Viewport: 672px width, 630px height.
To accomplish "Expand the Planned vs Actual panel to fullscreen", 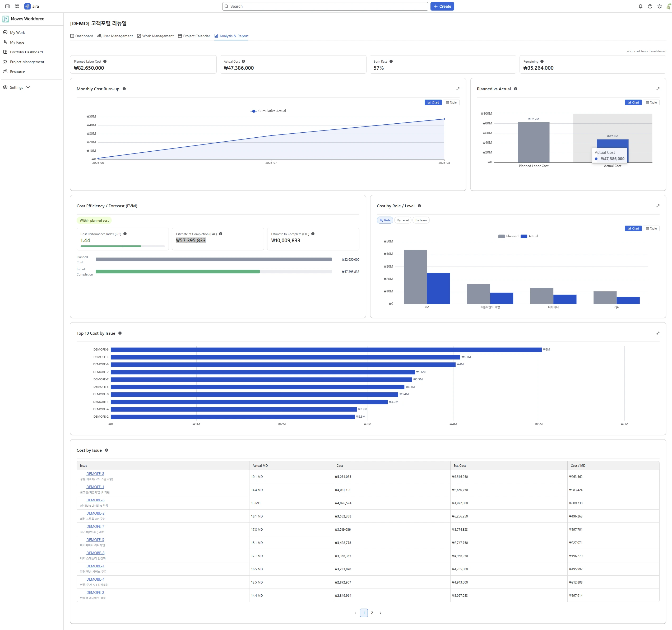I will click(x=658, y=89).
